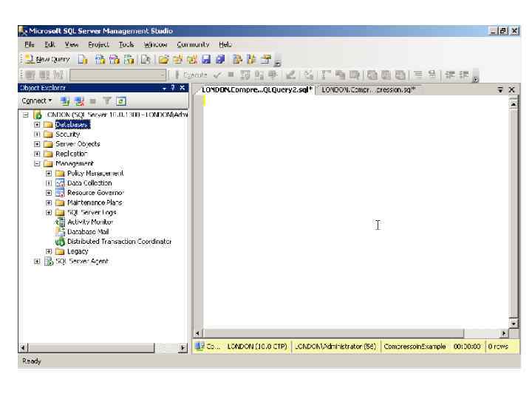Save the current query with the floppy icon
The height and width of the screenshot is (399, 532).
pyautogui.click(x=206, y=60)
